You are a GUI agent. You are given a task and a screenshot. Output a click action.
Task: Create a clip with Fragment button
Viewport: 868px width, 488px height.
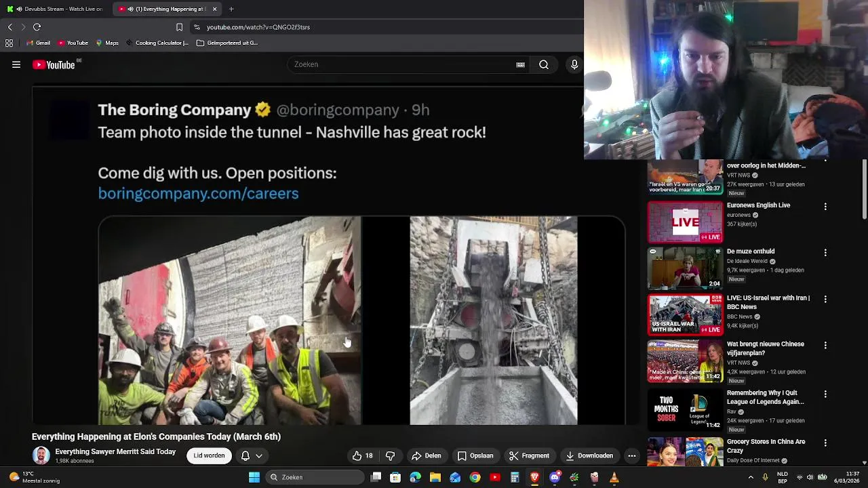(529, 456)
